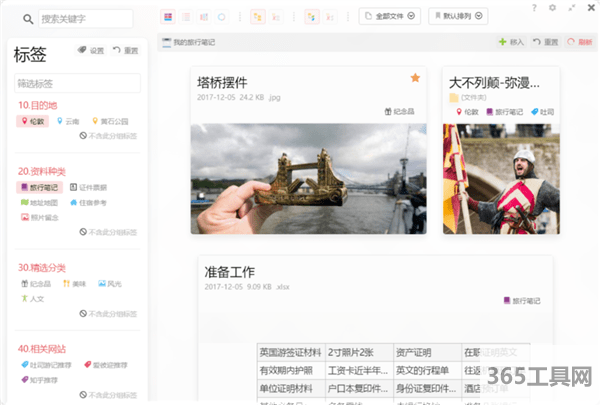Click the 设置 button in tag panel
Viewport: 600px width, 405px height.
[90, 51]
